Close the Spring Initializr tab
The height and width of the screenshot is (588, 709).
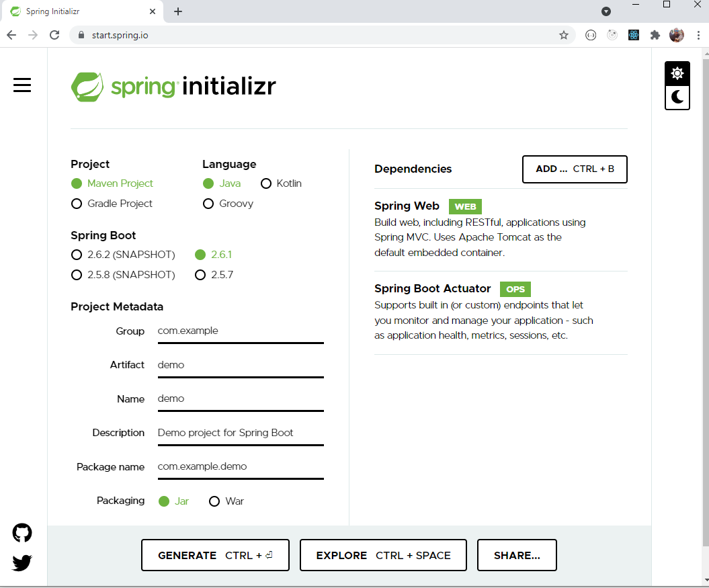[153, 11]
